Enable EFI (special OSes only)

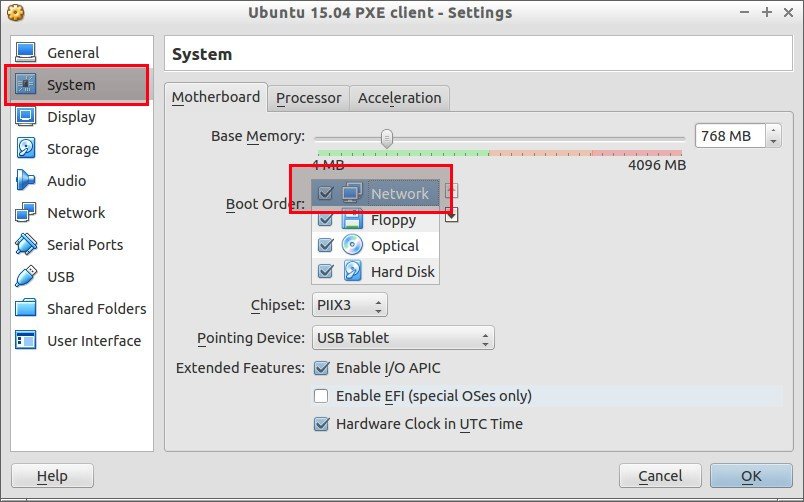tap(321, 396)
